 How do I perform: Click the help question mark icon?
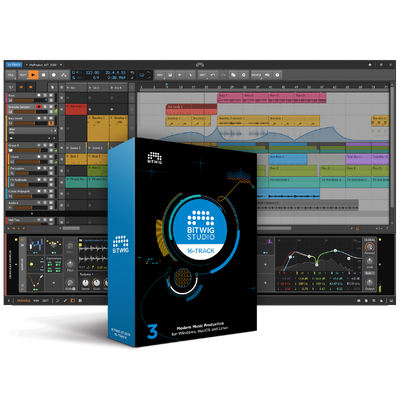coord(277,75)
